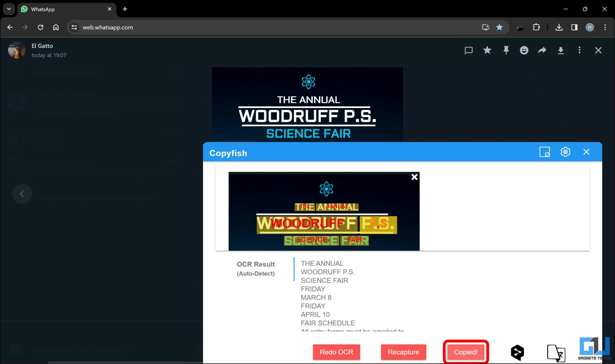The width and height of the screenshot is (615, 364).
Task: Open Chrome three-dot menu
Action: click(x=605, y=27)
